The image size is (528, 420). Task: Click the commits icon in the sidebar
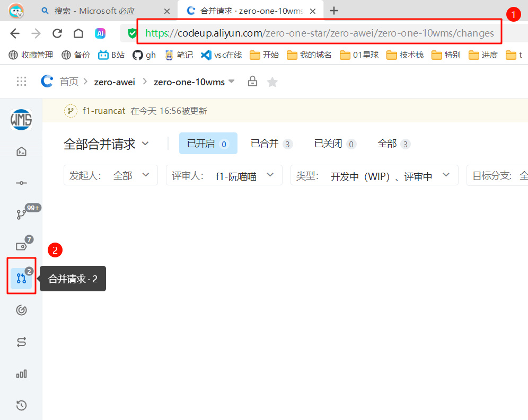[21, 183]
